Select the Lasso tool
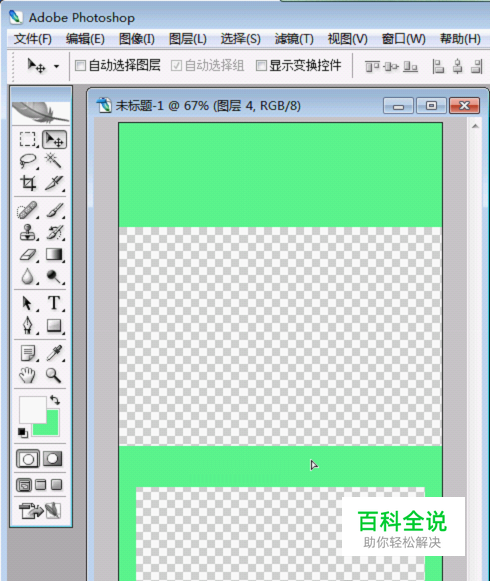Image resolution: width=490 pixels, height=581 pixels. 28,161
